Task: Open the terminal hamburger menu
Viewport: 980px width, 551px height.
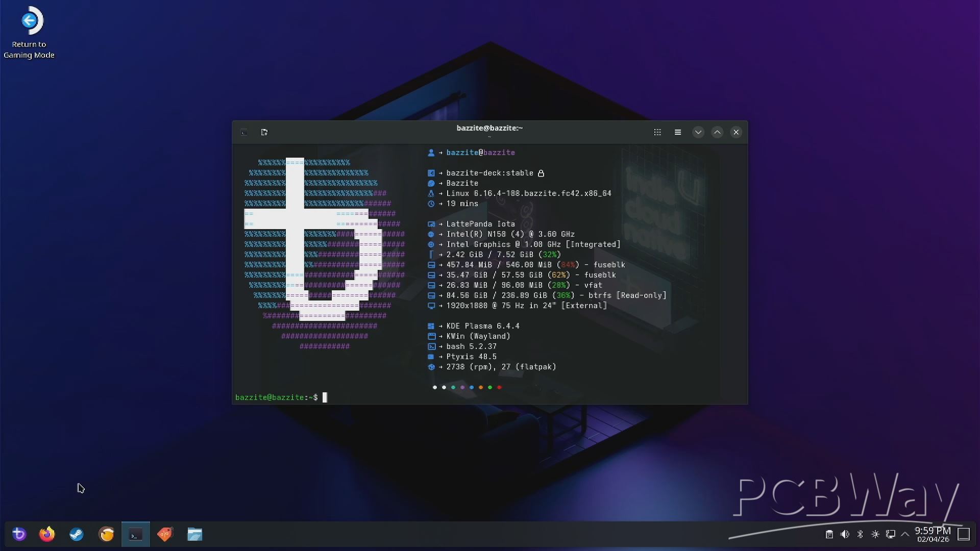Action: click(678, 132)
